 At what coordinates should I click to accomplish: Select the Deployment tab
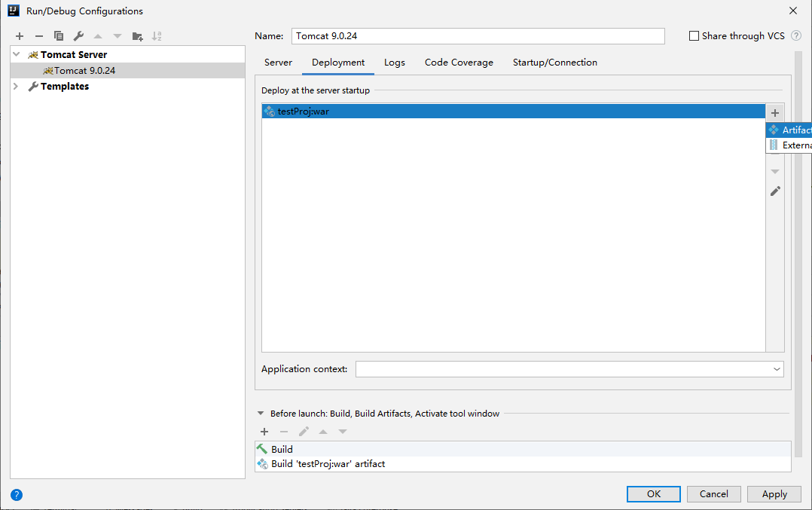click(338, 63)
